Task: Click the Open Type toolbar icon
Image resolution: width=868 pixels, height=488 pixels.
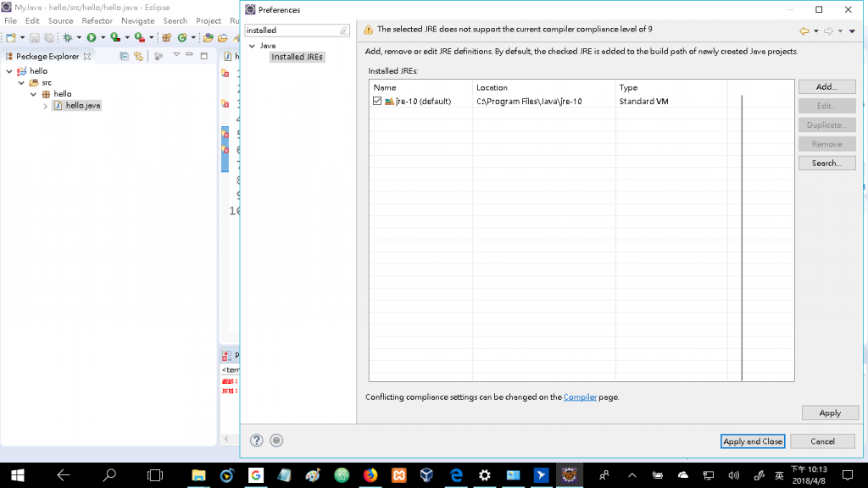Action: click(209, 37)
